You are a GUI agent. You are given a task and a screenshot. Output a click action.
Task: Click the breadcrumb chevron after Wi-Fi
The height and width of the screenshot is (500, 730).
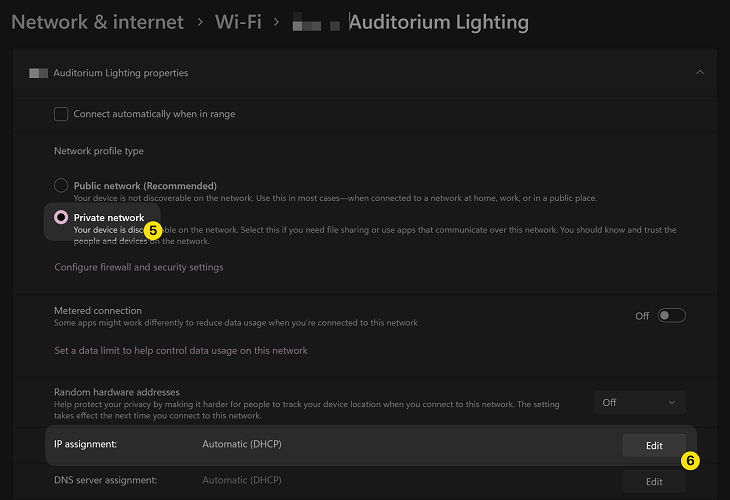(x=274, y=22)
